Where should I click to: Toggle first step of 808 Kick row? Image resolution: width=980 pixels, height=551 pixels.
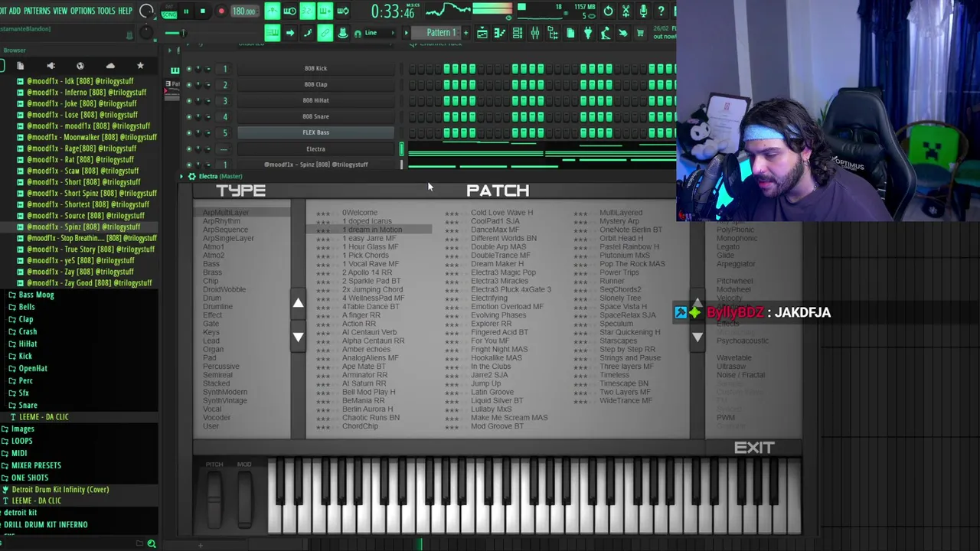click(413, 69)
